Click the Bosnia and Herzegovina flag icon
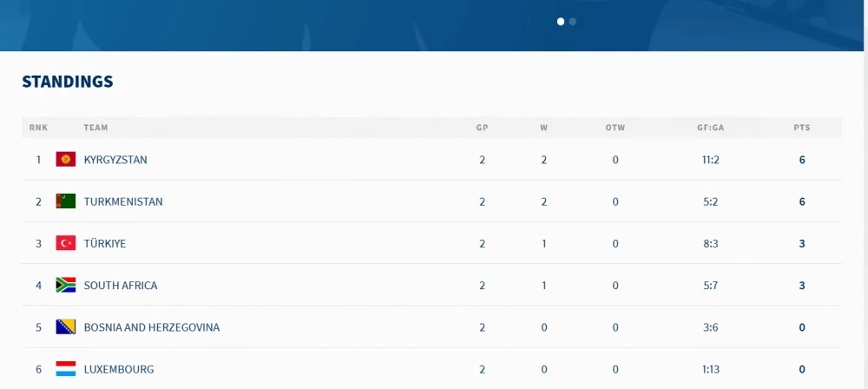The width and height of the screenshot is (868, 389). pos(66,327)
